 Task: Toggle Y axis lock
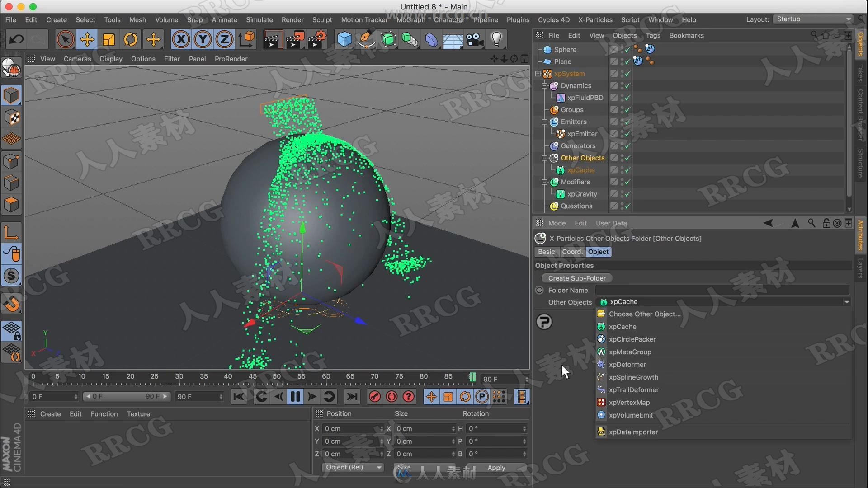click(203, 40)
